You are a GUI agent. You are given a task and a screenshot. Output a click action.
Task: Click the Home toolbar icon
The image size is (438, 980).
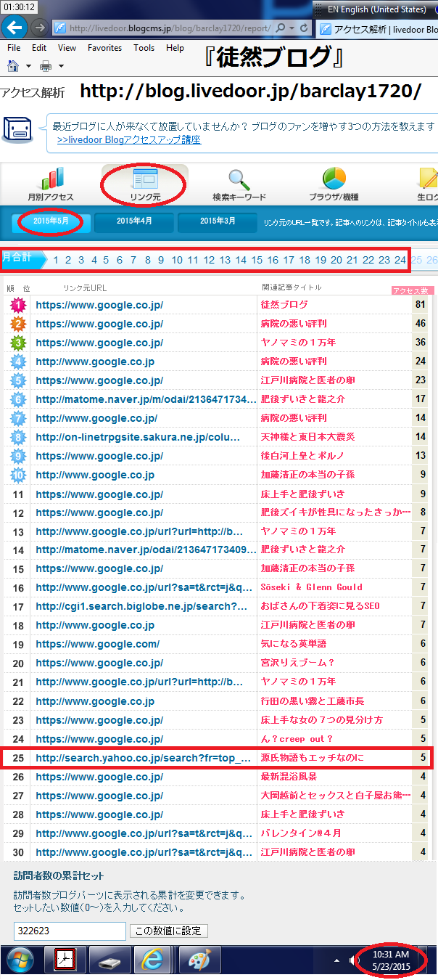[13, 66]
